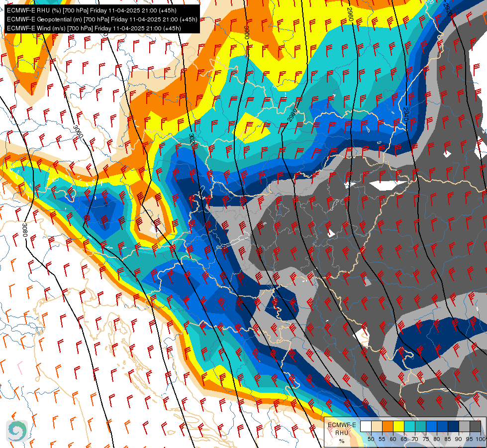Click the legend value 80
The height and width of the screenshot is (448, 487).
pyautogui.click(x=437, y=439)
